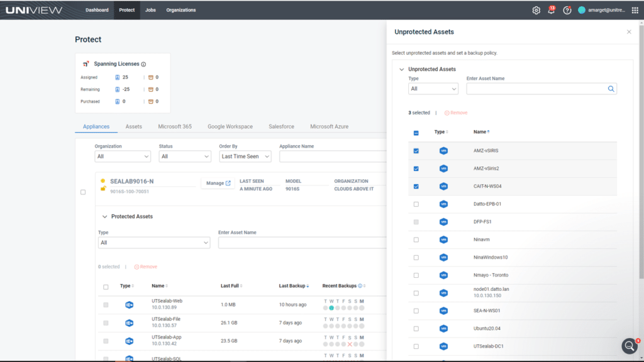
Task: Switch to the Assets tab
Action: coord(133,126)
